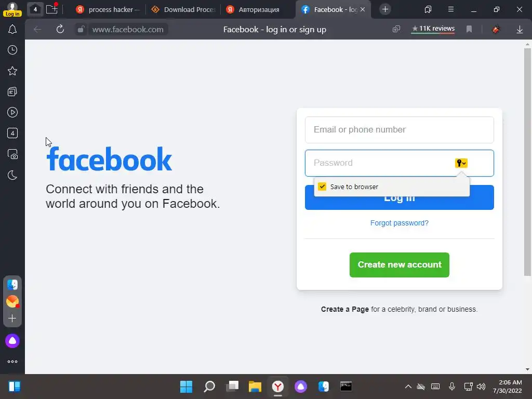Click the Create new account button

pyautogui.click(x=400, y=264)
